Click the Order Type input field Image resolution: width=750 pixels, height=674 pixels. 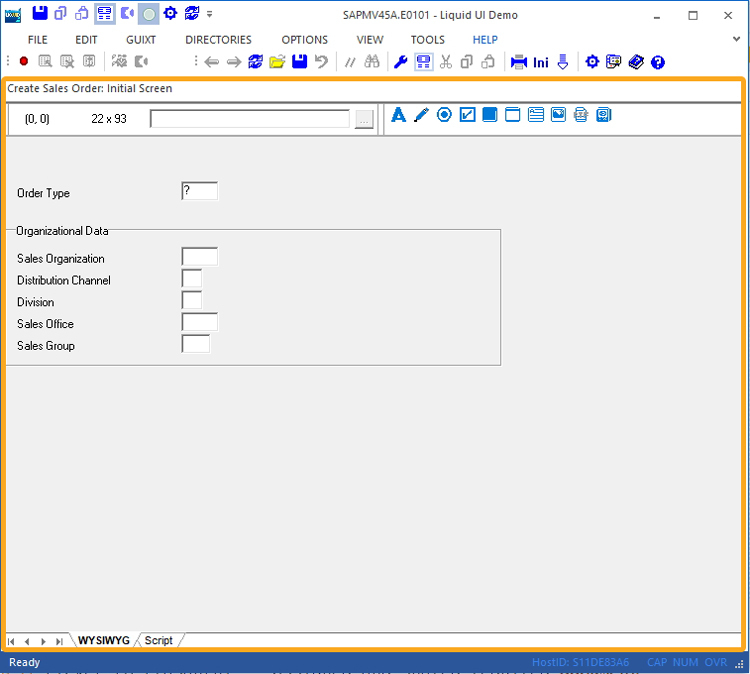(x=199, y=191)
